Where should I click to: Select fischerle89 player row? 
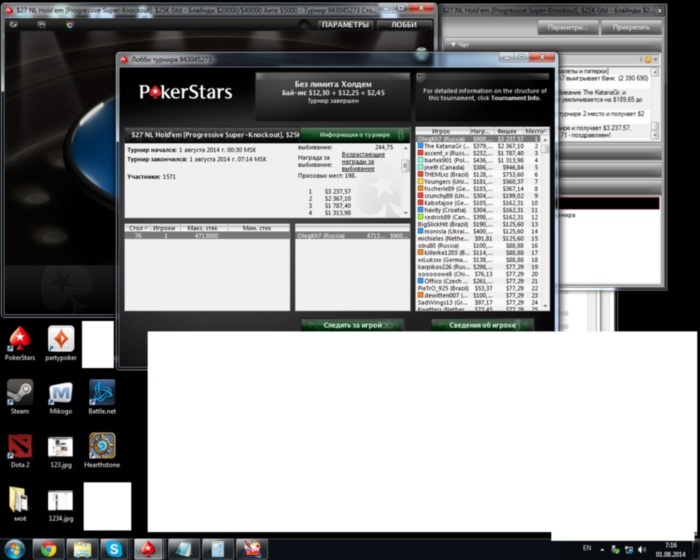tap(478, 189)
